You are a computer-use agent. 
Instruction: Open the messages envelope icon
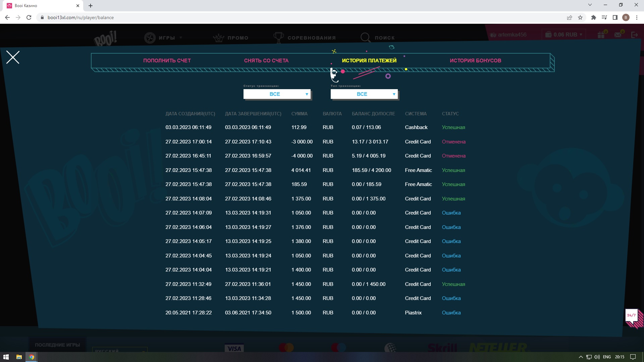(618, 35)
